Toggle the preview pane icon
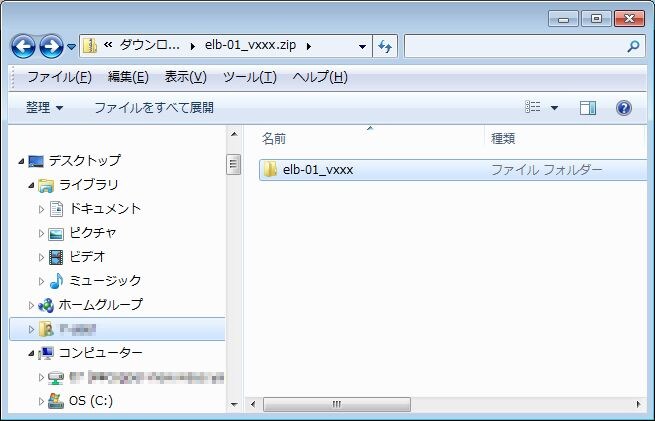The image size is (655, 421). pos(588,108)
